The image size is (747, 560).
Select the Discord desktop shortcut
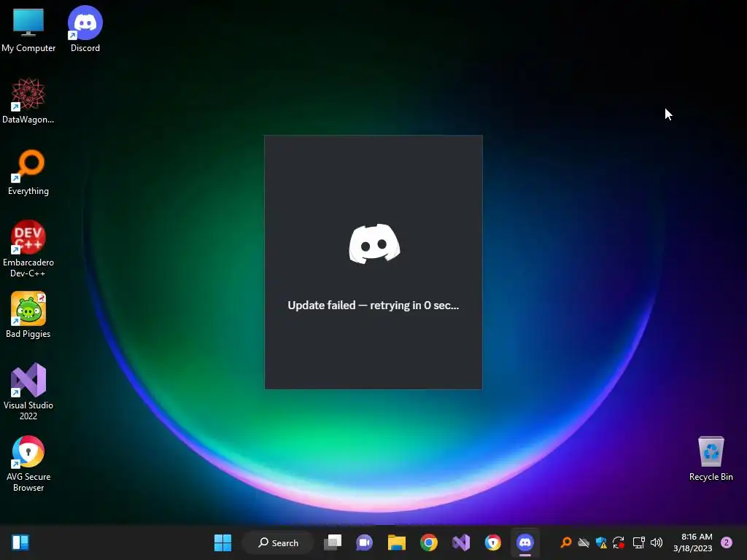(x=85, y=29)
